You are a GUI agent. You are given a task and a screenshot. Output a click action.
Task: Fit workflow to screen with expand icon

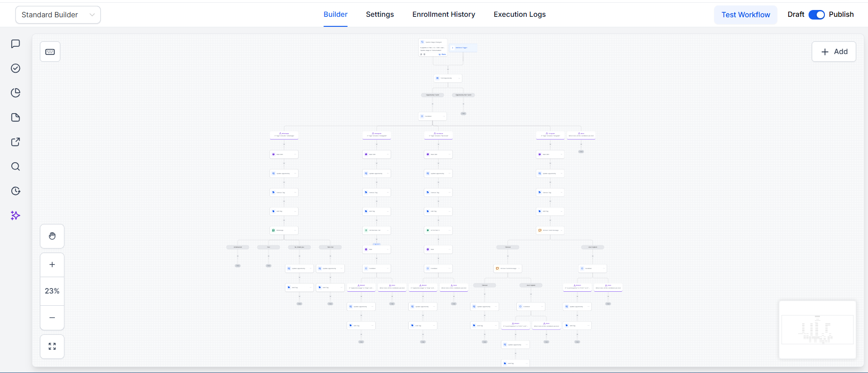pyautogui.click(x=52, y=347)
